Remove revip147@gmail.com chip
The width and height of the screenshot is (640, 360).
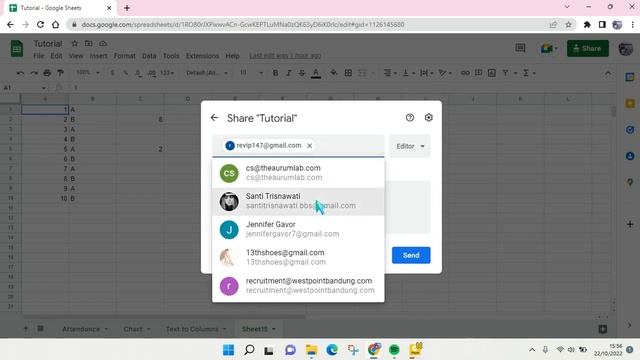click(x=309, y=146)
